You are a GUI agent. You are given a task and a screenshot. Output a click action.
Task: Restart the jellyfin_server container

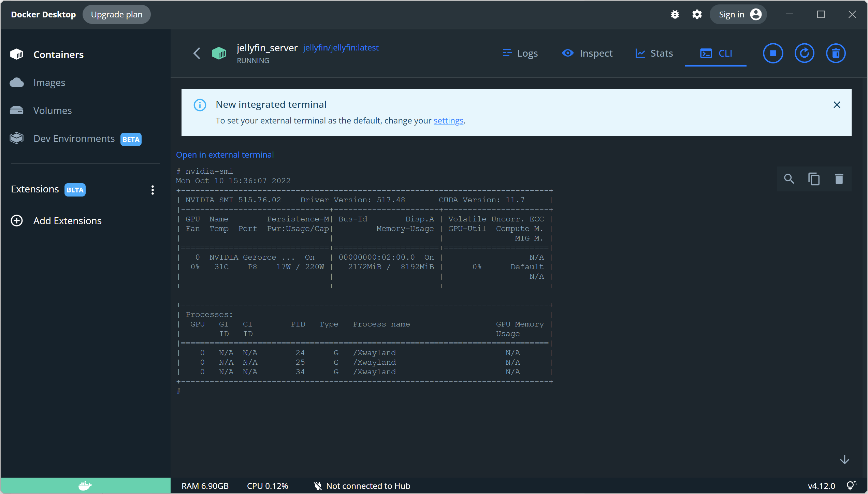(x=805, y=53)
